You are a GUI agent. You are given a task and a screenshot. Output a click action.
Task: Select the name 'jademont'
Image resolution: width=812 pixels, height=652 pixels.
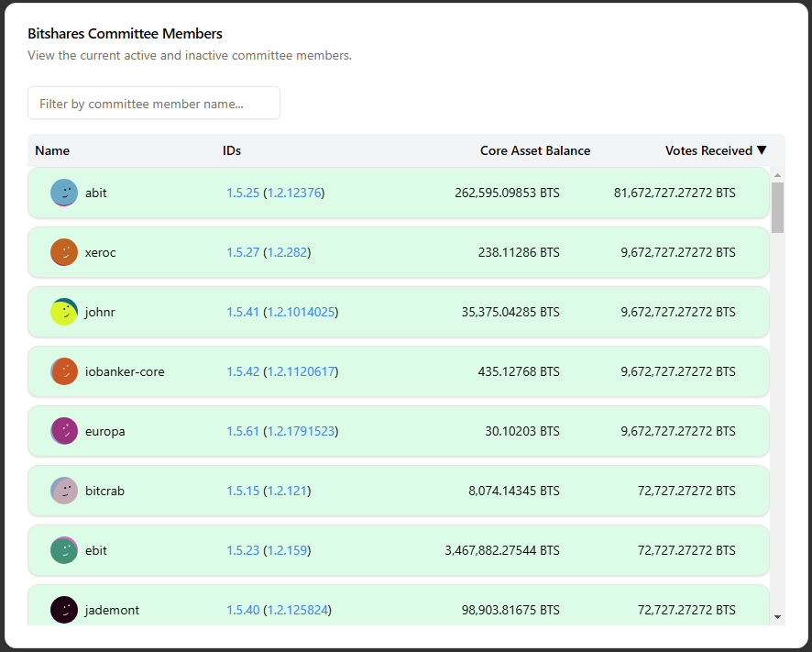[112, 610]
